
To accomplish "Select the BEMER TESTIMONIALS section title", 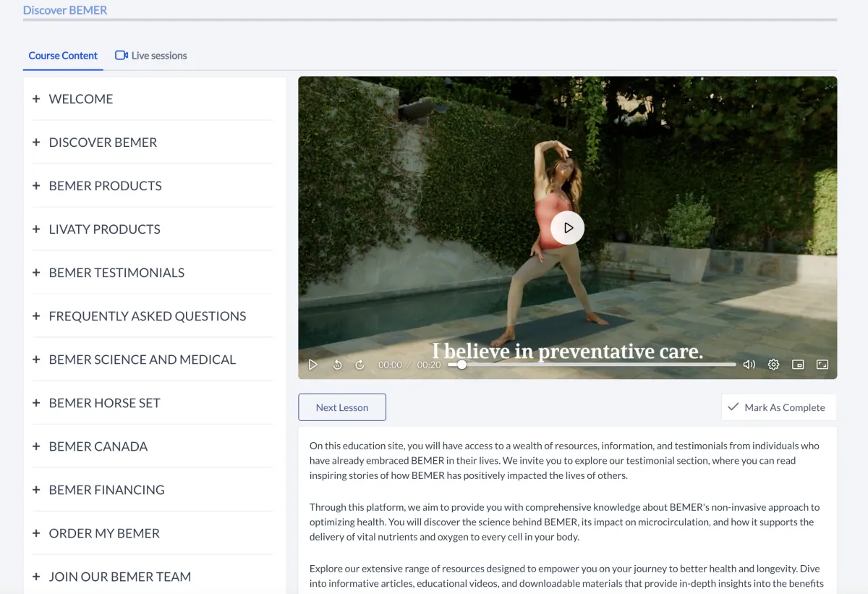I will point(116,273).
